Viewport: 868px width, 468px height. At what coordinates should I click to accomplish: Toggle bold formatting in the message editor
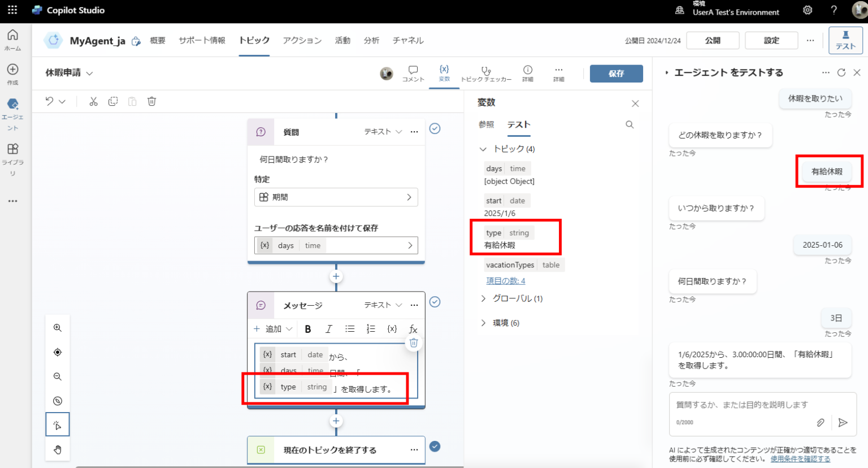click(x=308, y=328)
